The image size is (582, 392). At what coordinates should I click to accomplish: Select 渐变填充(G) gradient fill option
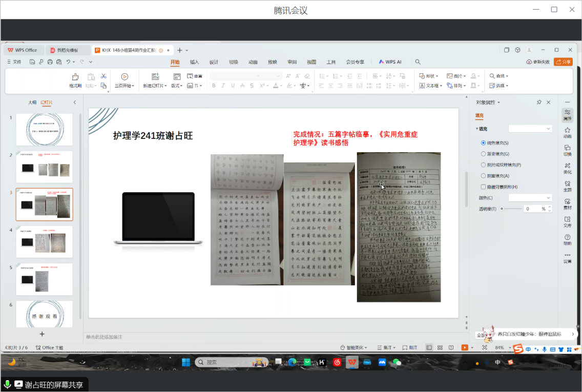click(483, 154)
